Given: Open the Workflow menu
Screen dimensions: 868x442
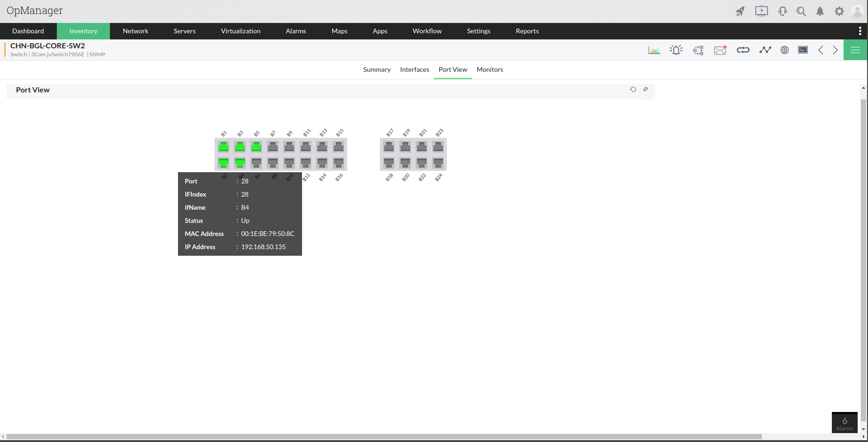Looking at the screenshot, I should coord(427,31).
